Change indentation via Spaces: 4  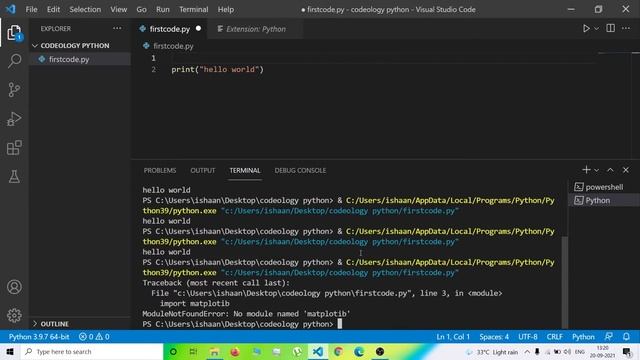pyautogui.click(x=494, y=337)
